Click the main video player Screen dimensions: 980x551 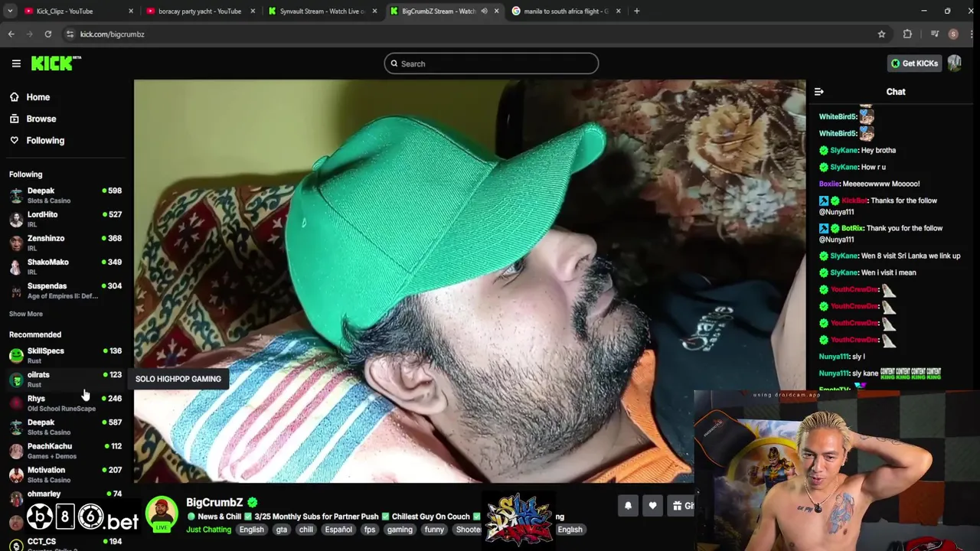[x=469, y=282]
